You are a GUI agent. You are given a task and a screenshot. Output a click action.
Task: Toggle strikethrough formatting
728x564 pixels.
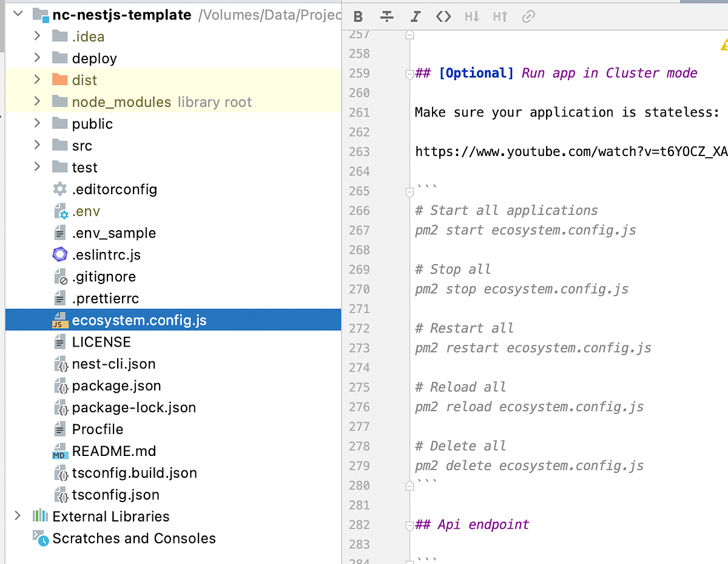(x=386, y=16)
